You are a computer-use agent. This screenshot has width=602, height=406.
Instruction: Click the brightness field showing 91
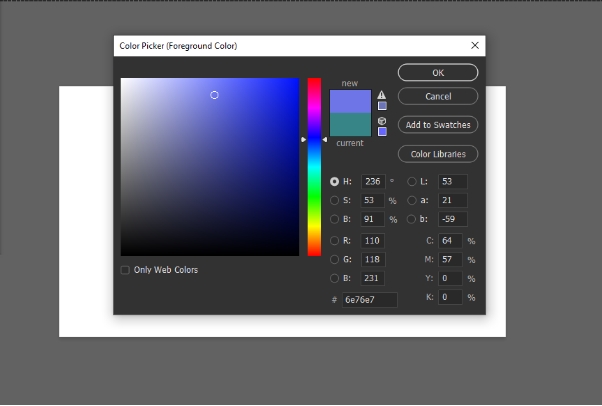click(373, 219)
